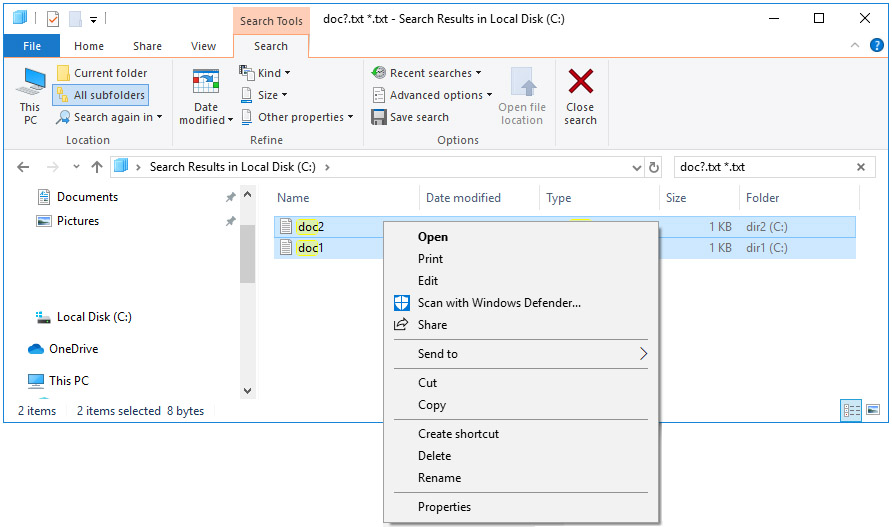Image resolution: width=892 pixels, height=527 pixels.
Task: Click the This PC ribbon icon
Action: pos(30,83)
